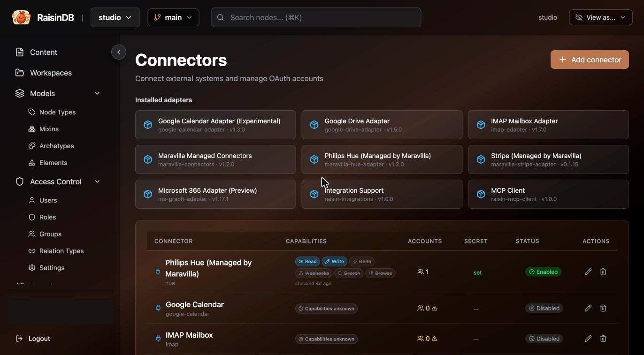Delete the Philips Hue connector
Screen dimensions: 644x355
pyautogui.click(x=603, y=272)
